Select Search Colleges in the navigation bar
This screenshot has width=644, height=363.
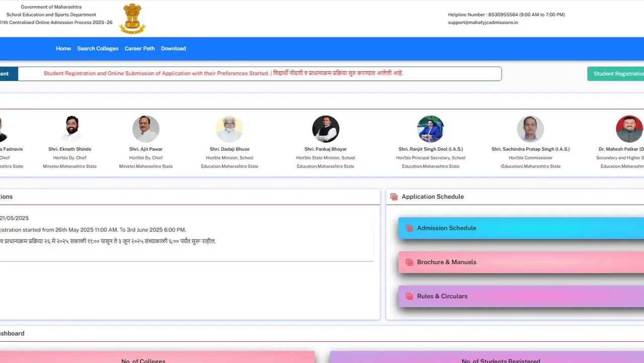tap(97, 48)
